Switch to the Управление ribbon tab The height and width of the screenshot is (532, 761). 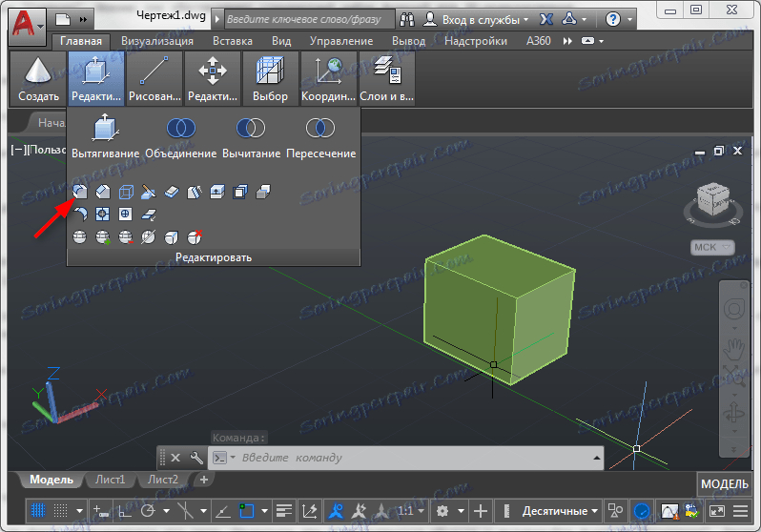[x=341, y=41]
